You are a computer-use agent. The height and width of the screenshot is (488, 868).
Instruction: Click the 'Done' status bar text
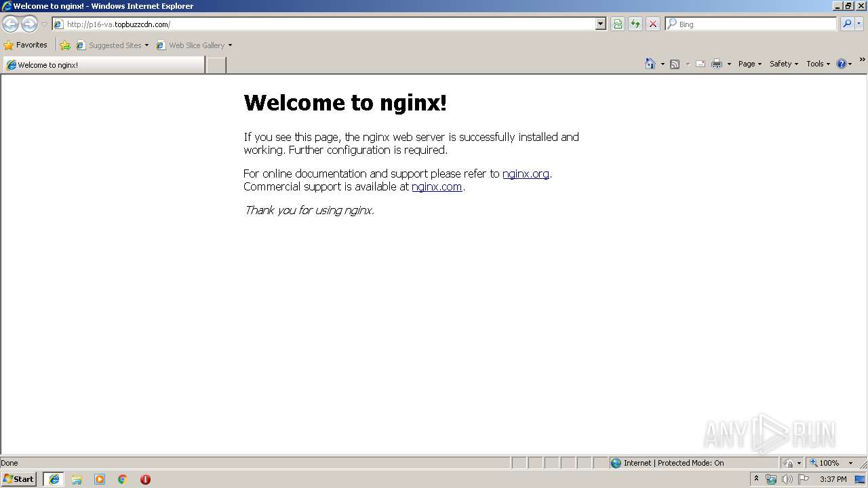[9, 463]
